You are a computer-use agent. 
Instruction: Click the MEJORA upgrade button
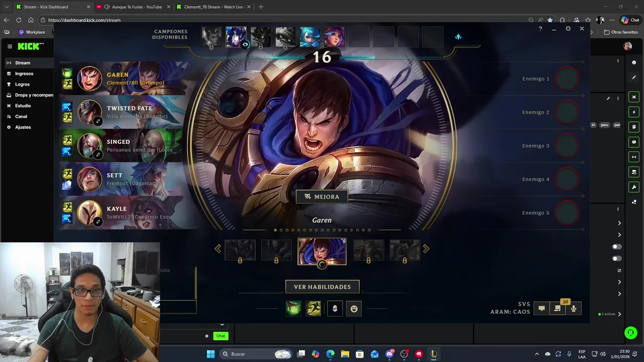point(322,197)
